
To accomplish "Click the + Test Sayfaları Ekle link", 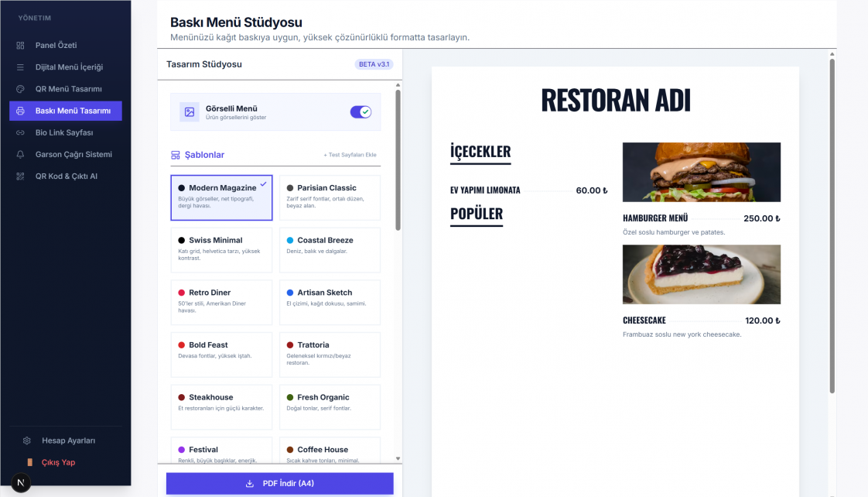I will pyautogui.click(x=350, y=155).
